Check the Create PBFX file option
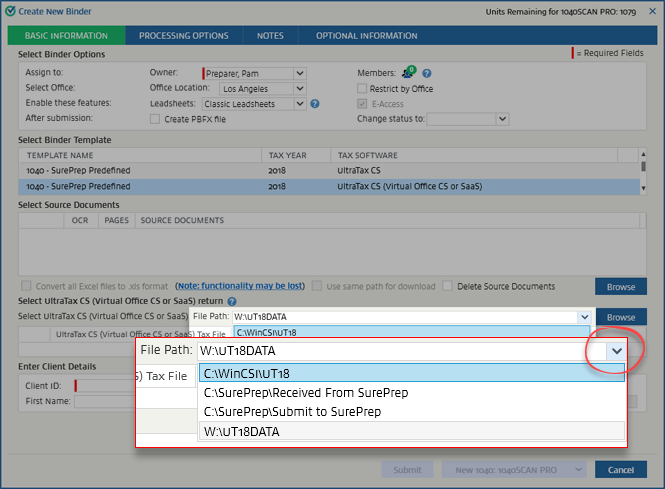665x489 pixels. 154,118
